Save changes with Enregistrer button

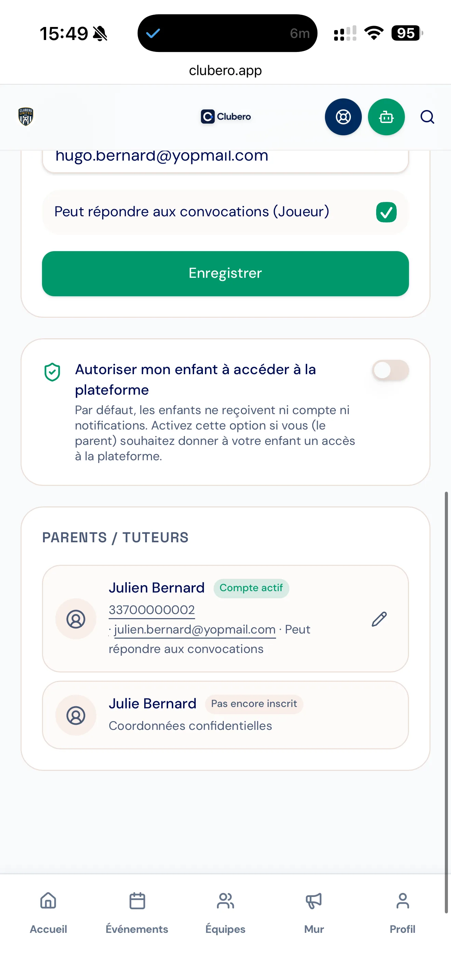225,274
